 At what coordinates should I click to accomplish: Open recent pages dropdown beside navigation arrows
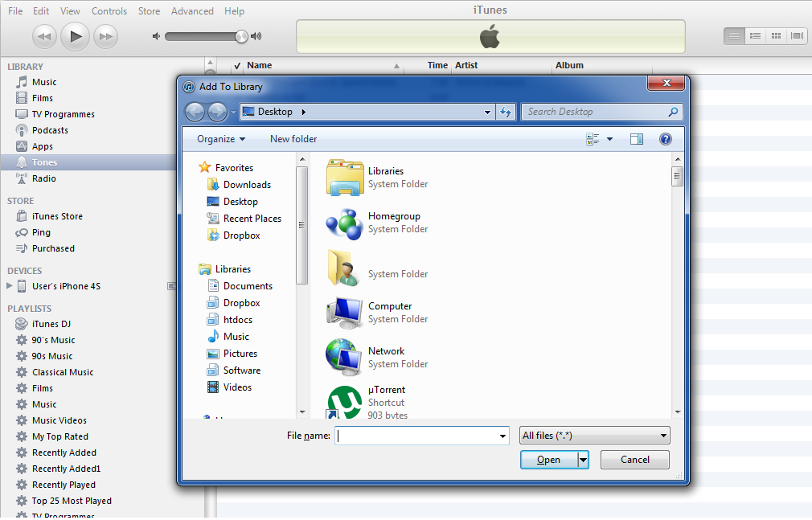[234, 112]
